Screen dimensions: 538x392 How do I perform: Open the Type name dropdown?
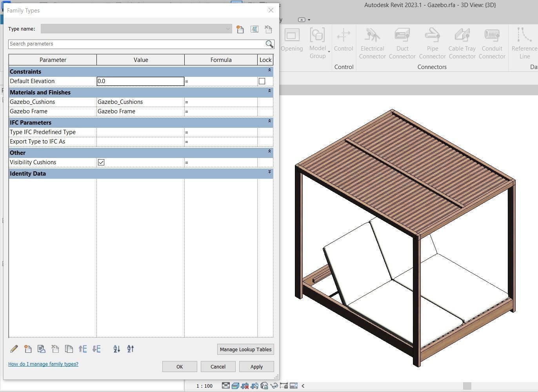point(228,29)
